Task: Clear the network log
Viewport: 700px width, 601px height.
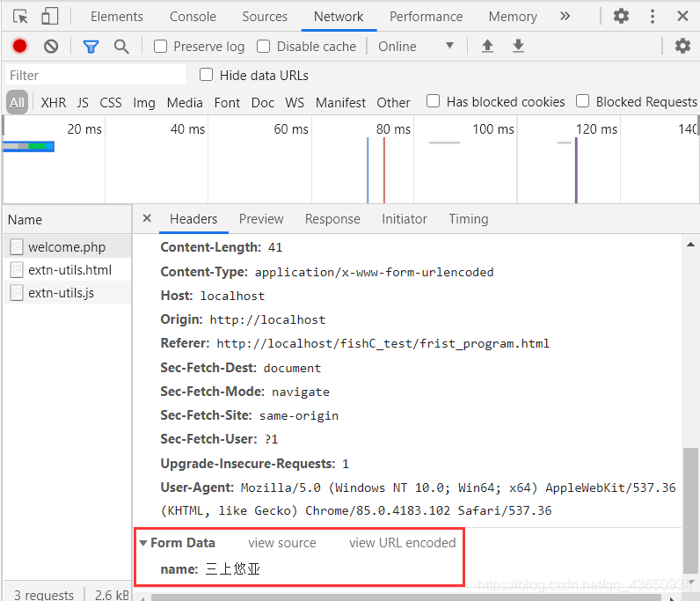Action: pyautogui.click(x=51, y=46)
